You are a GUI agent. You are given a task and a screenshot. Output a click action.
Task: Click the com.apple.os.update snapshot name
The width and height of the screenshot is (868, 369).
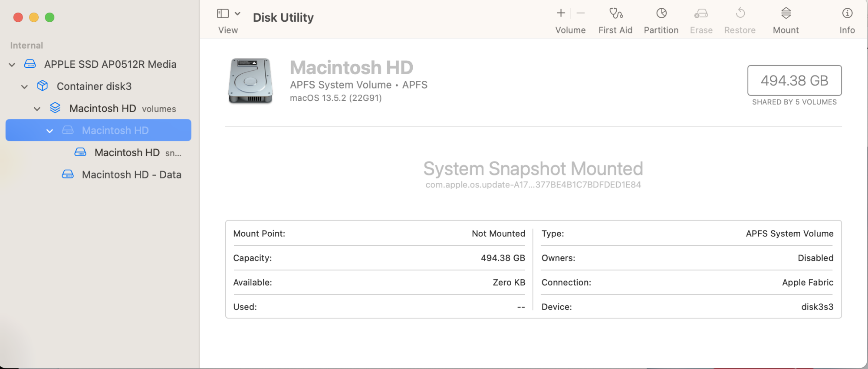533,185
